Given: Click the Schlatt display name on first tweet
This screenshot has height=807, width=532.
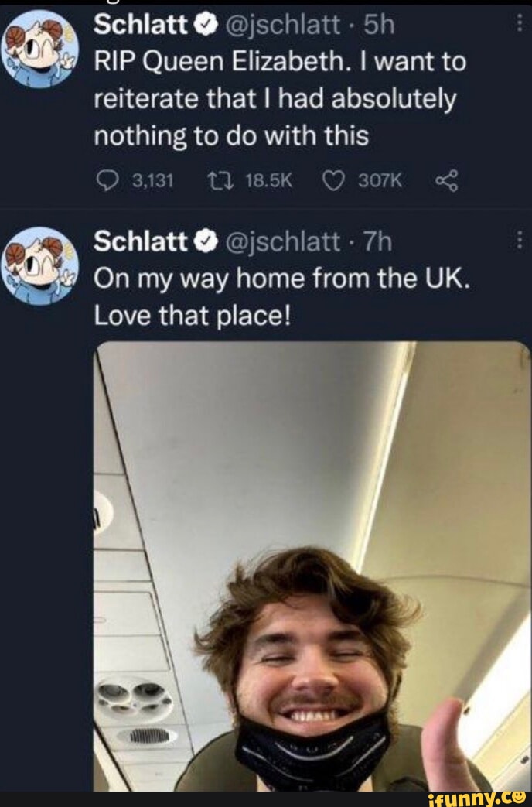Looking at the screenshot, I should [x=142, y=26].
